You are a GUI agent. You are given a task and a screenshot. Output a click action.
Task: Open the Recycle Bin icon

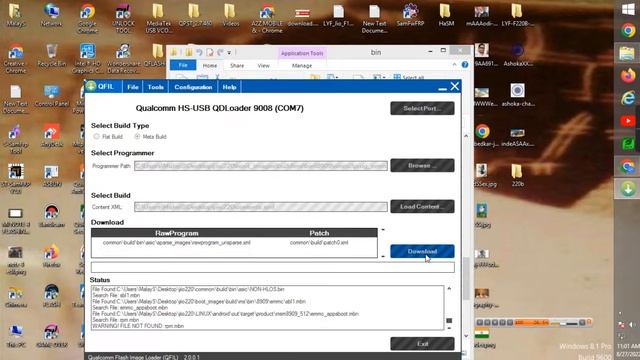tap(51, 56)
